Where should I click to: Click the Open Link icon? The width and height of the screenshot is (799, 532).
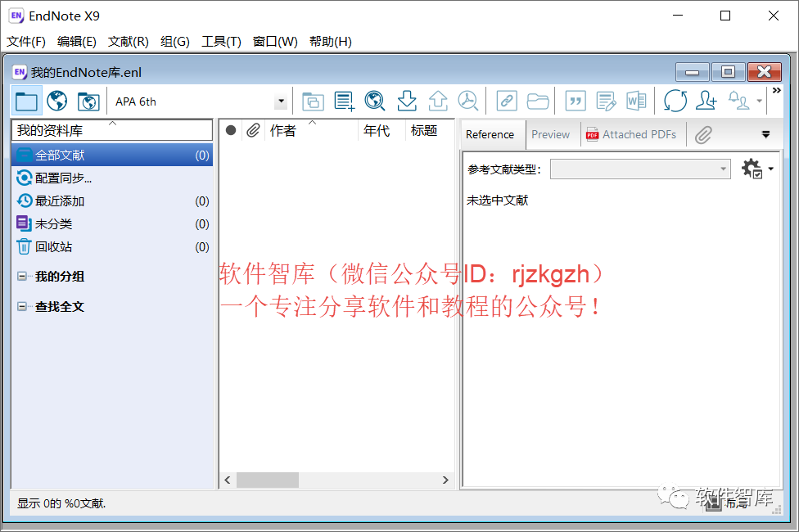507,101
